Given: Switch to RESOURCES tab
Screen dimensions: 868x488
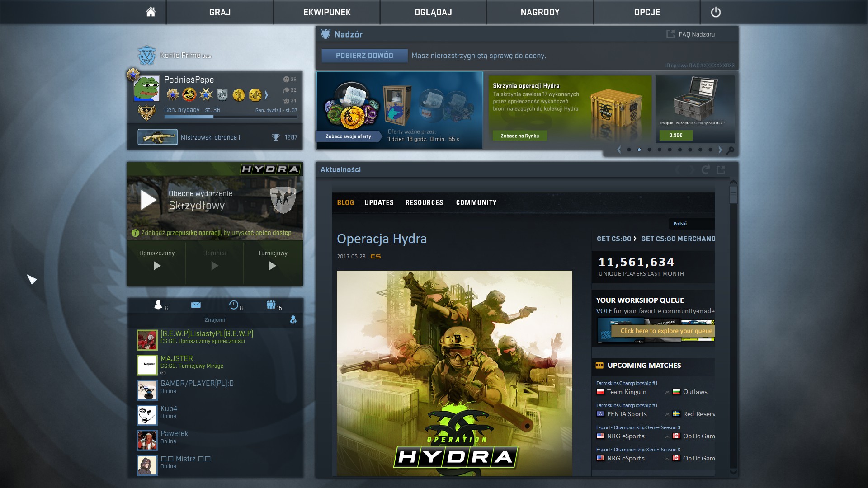Looking at the screenshot, I should pyautogui.click(x=424, y=202).
